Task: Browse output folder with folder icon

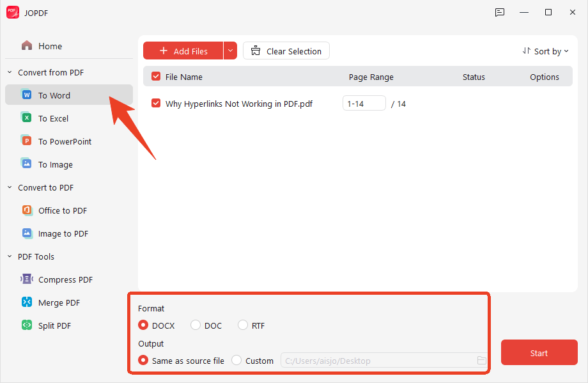Action: coord(481,361)
